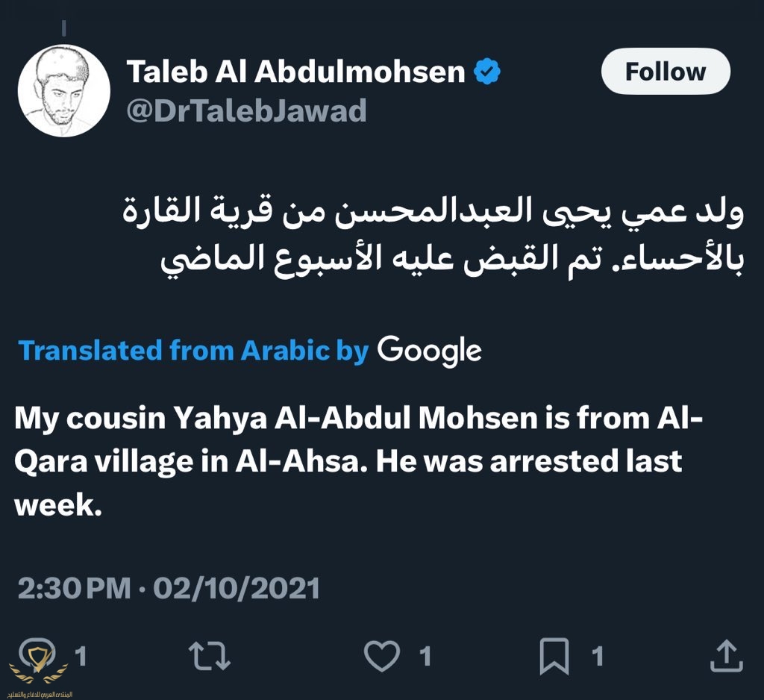
Task: Click the "Translated from Arabic by" label
Action: coord(193,350)
